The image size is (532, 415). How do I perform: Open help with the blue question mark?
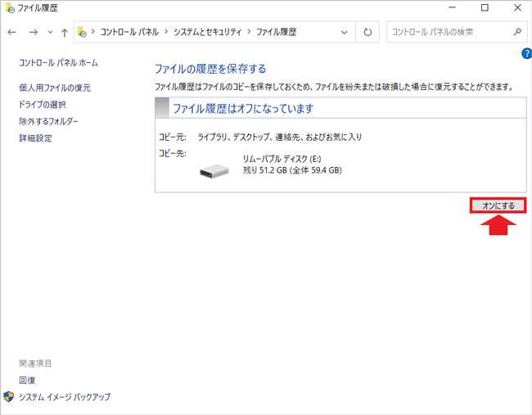pos(526,53)
